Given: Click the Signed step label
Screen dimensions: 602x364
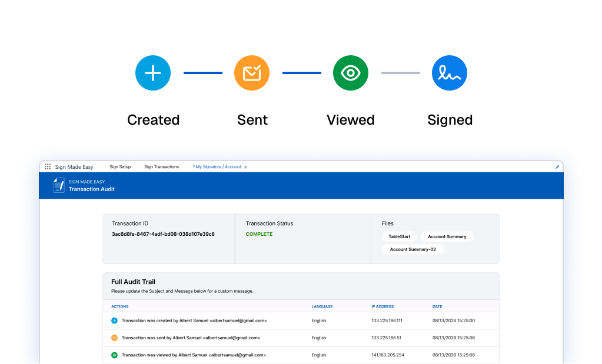Looking at the screenshot, I should (450, 121).
